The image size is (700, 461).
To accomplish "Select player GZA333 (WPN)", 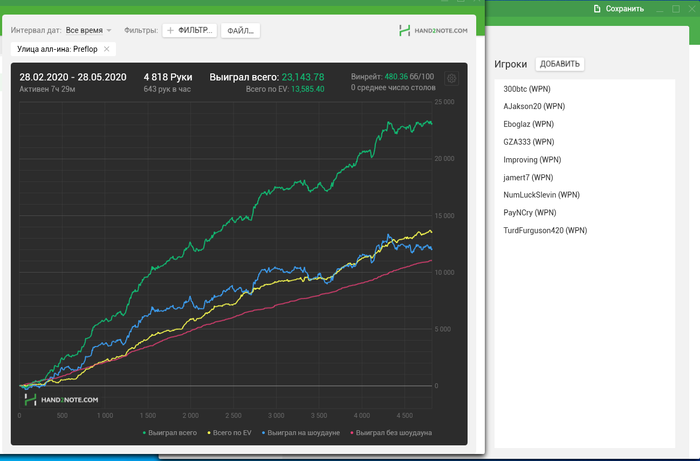I will (529, 142).
